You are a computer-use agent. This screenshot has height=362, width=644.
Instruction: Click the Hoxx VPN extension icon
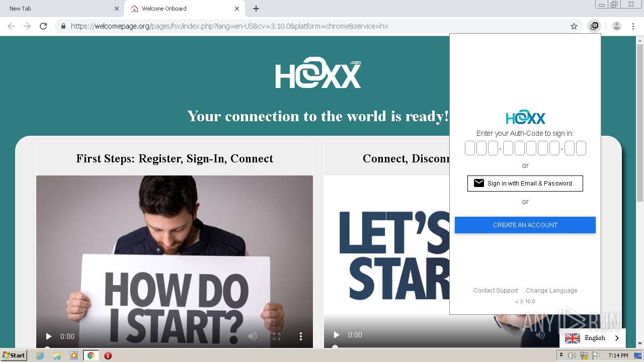click(594, 26)
